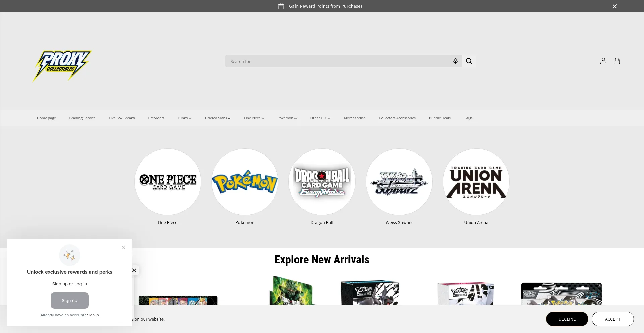Click the Union Arena category label
The width and height of the screenshot is (644, 333).
[x=476, y=222]
